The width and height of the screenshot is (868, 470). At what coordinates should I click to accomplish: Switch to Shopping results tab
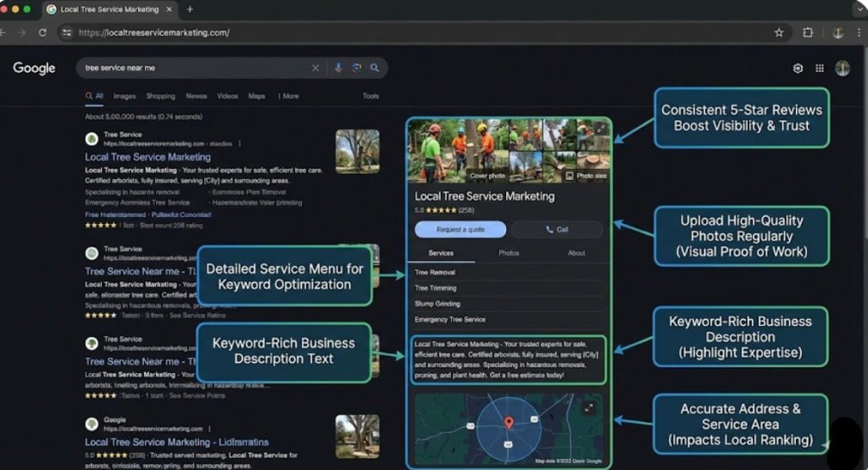(x=160, y=96)
